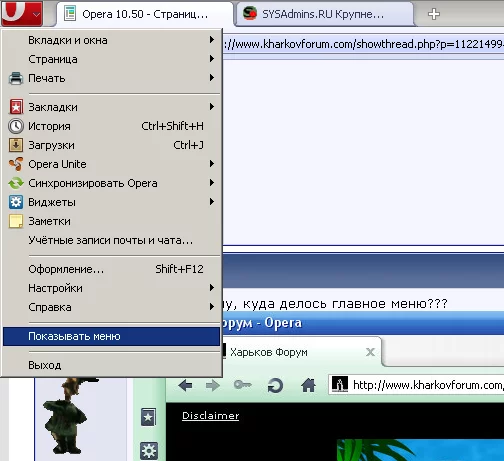The width and height of the screenshot is (504, 461).
Task: Click the Wand key icon in embedded toolbar
Action: [242, 385]
